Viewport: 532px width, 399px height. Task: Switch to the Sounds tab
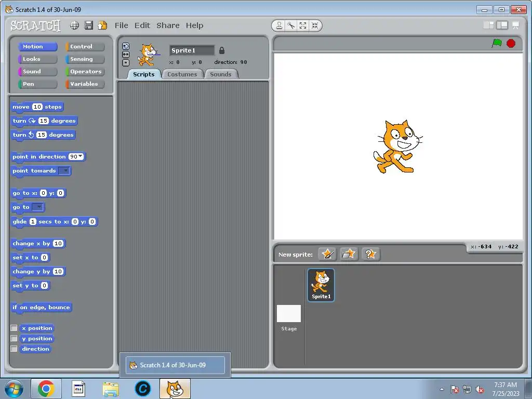click(220, 74)
